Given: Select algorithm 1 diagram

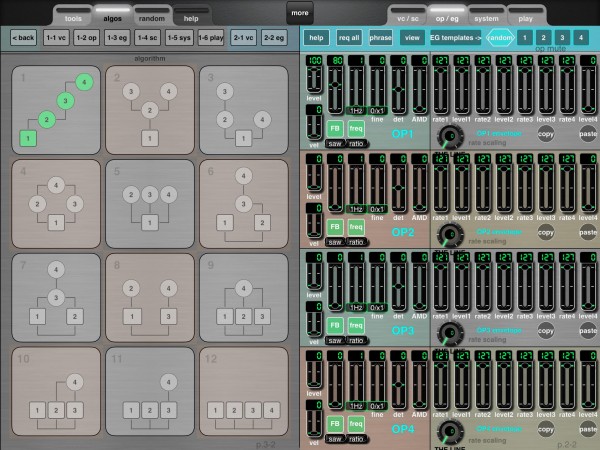Looking at the screenshot, I should (x=56, y=110).
